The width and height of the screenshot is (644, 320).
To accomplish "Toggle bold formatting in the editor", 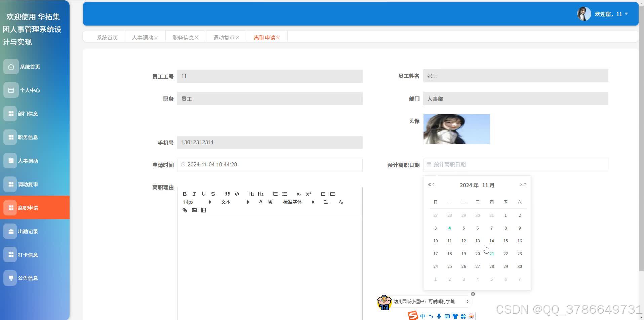I will tap(185, 194).
